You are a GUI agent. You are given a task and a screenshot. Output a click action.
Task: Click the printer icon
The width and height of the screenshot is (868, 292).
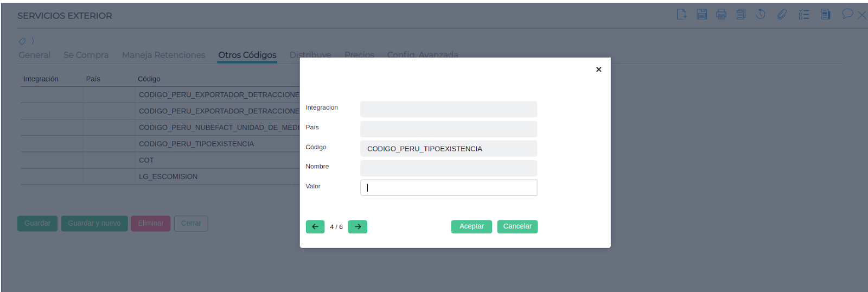pyautogui.click(x=721, y=15)
